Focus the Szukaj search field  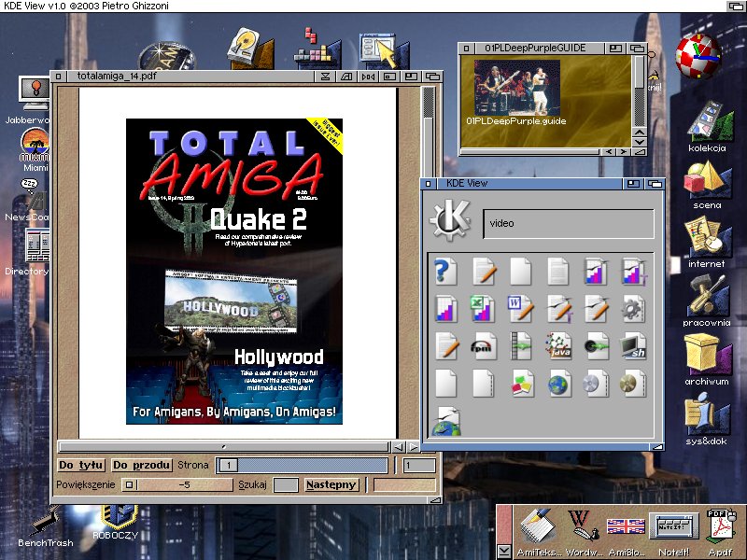tap(286, 484)
